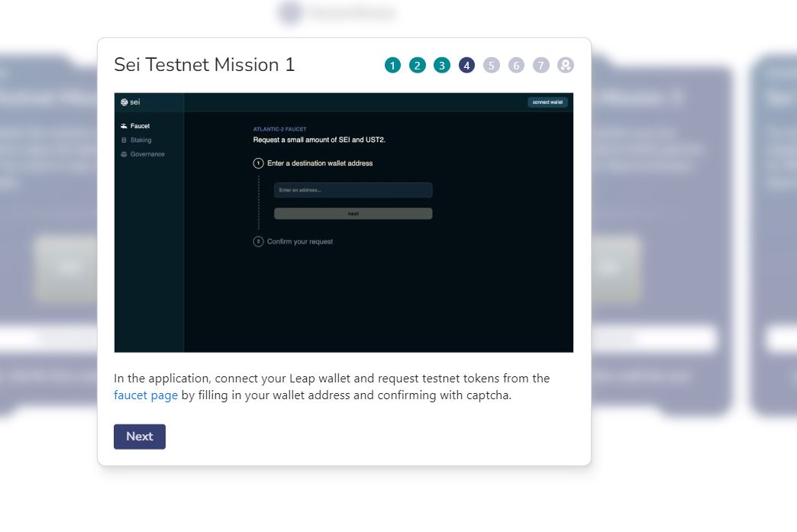Click 'Enter a destination wallet address' step text
The width and height of the screenshot is (797, 532).
pos(320,163)
